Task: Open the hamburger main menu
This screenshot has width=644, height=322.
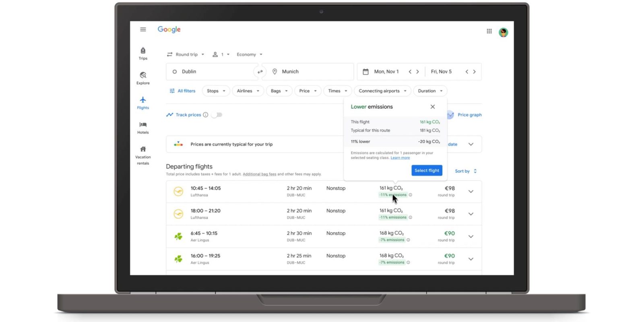Action: 143,29
